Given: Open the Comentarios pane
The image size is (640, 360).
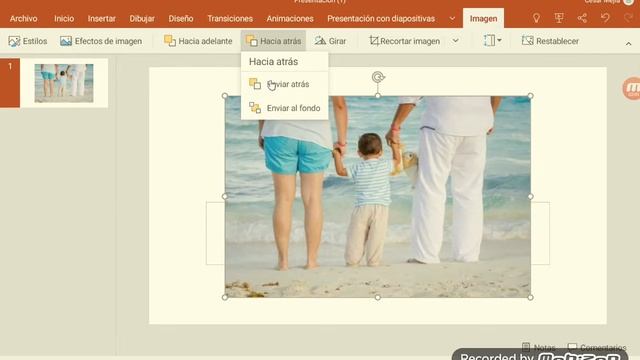Looking at the screenshot, I should tap(597, 347).
